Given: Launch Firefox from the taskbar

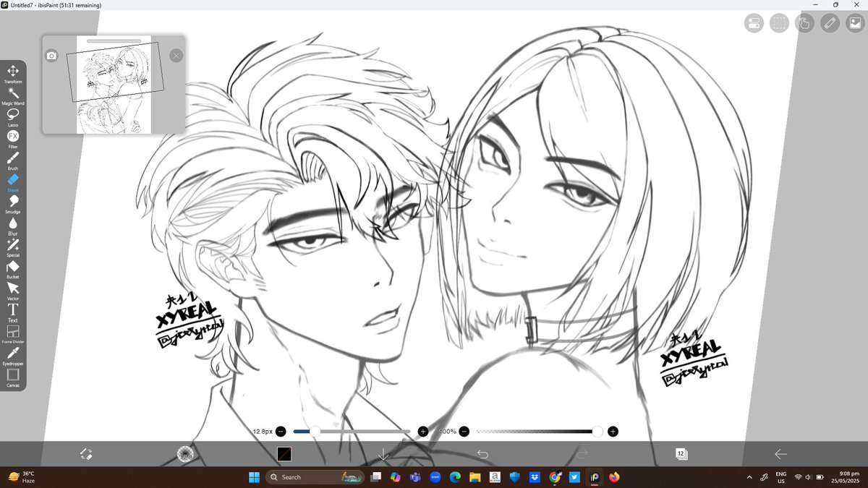Looking at the screenshot, I should click(x=614, y=477).
